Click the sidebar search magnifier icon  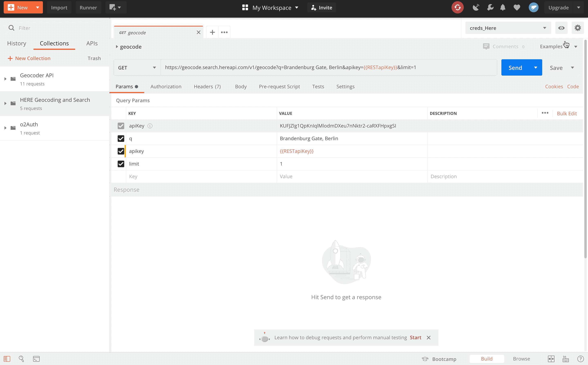click(x=11, y=28)
